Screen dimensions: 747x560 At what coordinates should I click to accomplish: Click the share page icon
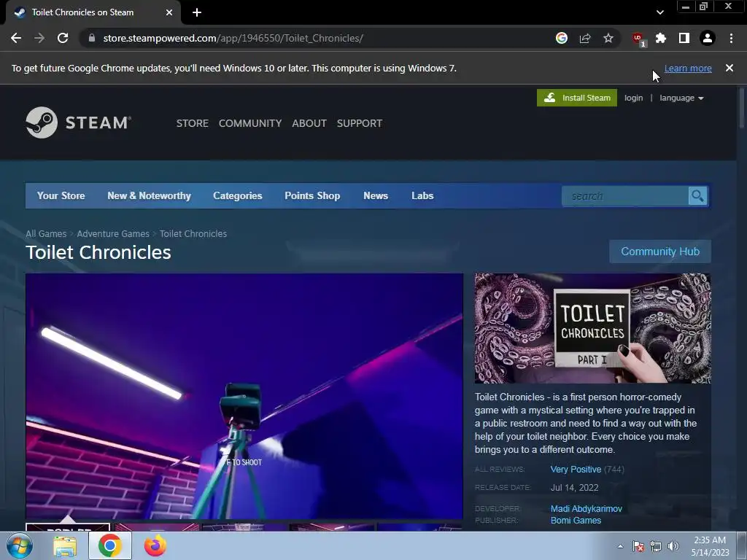point(585,38)
